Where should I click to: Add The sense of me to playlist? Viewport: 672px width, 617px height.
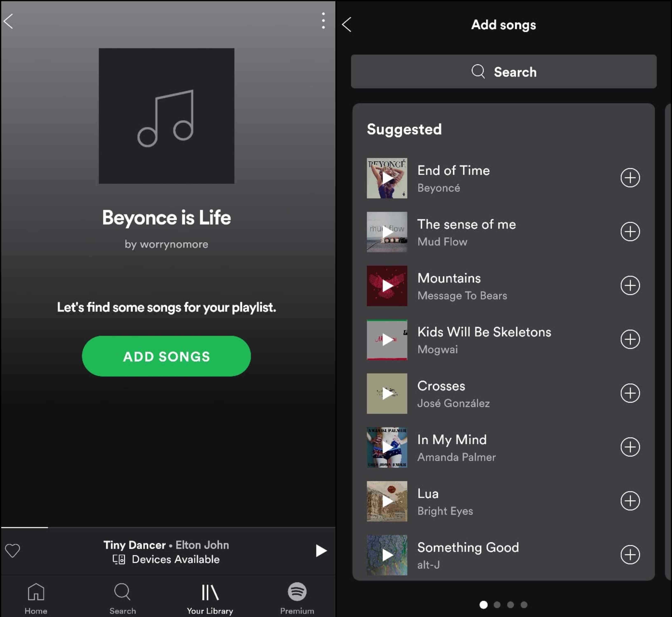(630, 231)
